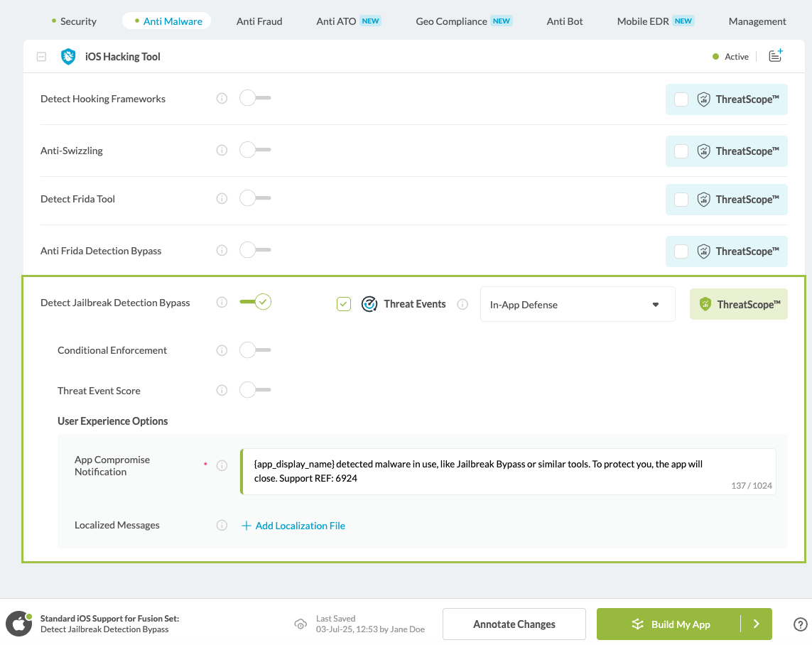Disable the Detect Jailbreak Detection Bypass toggle
812x645 pixels.
point(256,303)
